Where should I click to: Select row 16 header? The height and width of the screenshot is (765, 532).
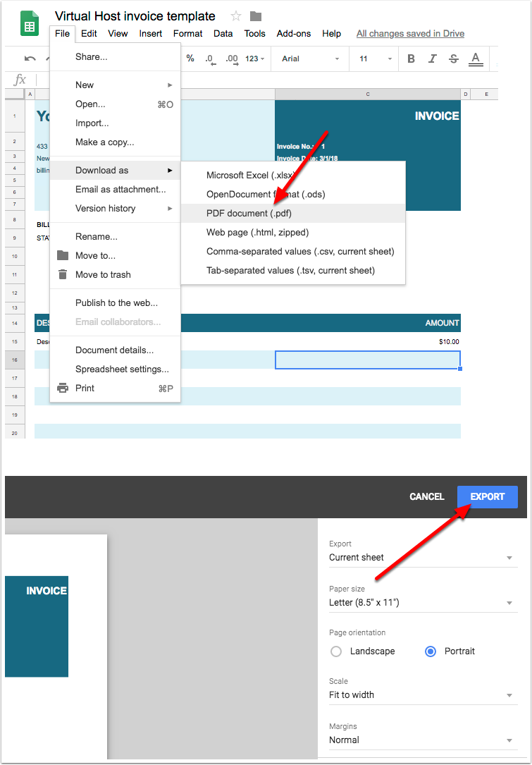[x=15, y=360]
